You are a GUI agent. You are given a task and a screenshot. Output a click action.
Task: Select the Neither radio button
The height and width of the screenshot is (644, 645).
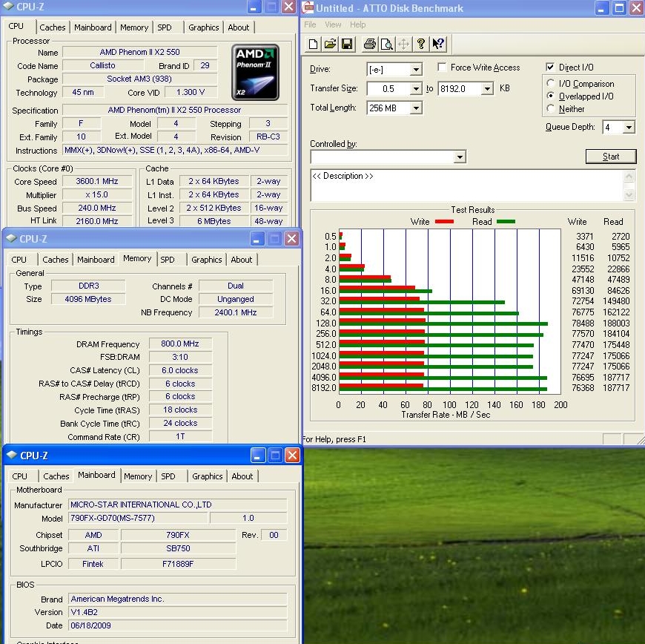(x=551, y=108)
